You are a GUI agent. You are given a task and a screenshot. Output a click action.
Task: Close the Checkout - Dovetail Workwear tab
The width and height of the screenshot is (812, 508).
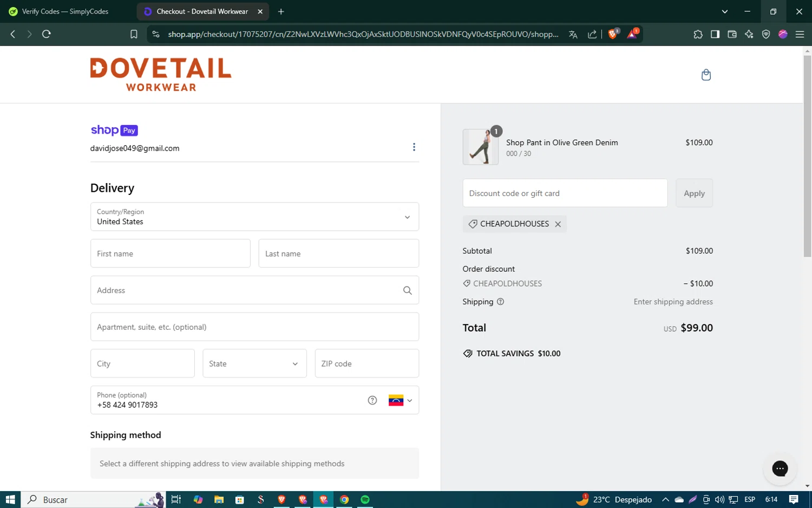(260, 11)
